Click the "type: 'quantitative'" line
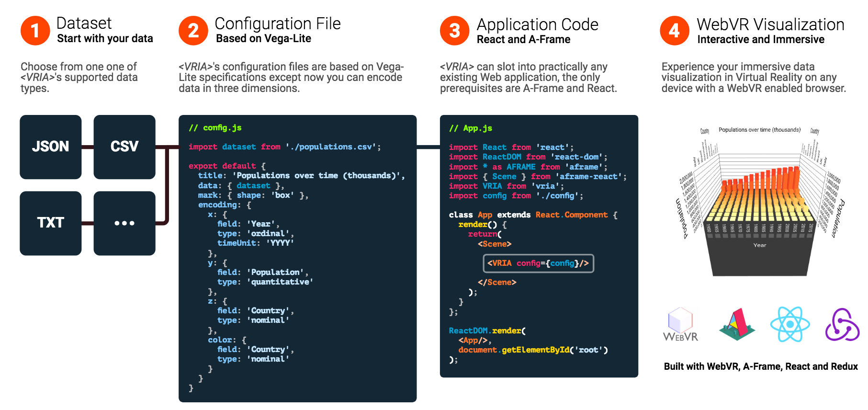 tap(265, 282)
